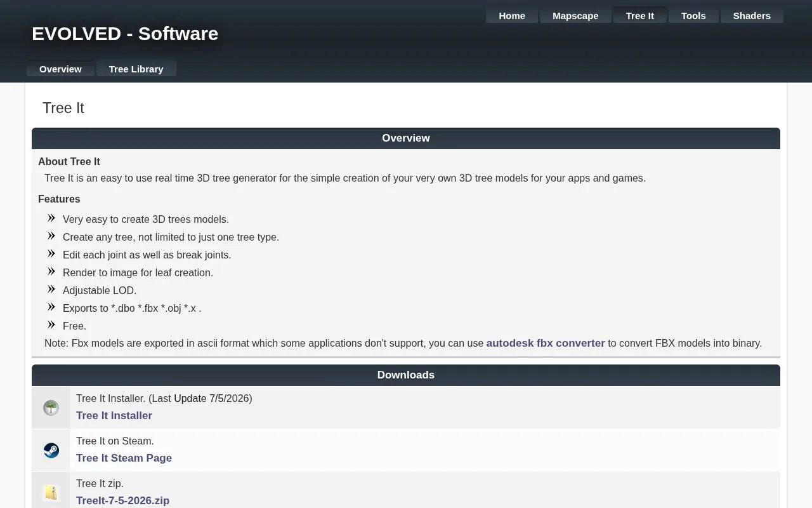Download TreeIt-7-5-2026.zip file link
812x508 pixels.
(x=122, y=500)
